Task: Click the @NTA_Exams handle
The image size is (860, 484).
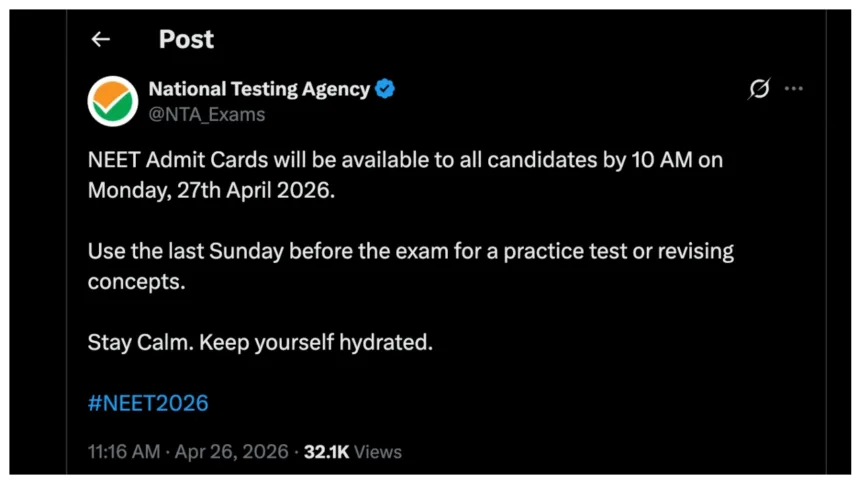Action: (207, 114)
